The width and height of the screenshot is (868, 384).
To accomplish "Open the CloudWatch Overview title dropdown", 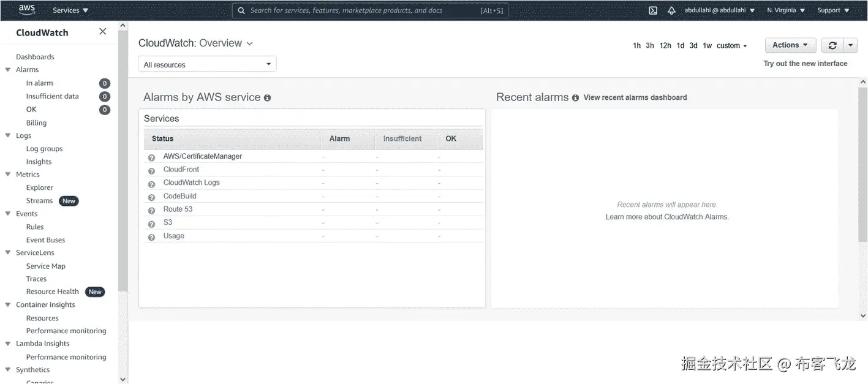I will [195, 43].
